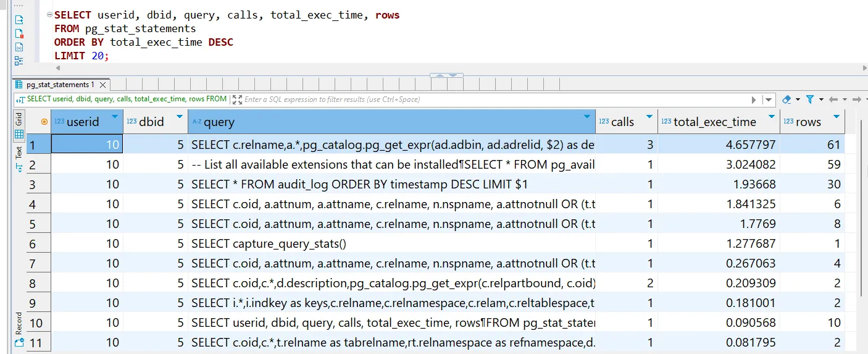Switch results to Text view
868x354 pixels.
[x=19, y=158]
